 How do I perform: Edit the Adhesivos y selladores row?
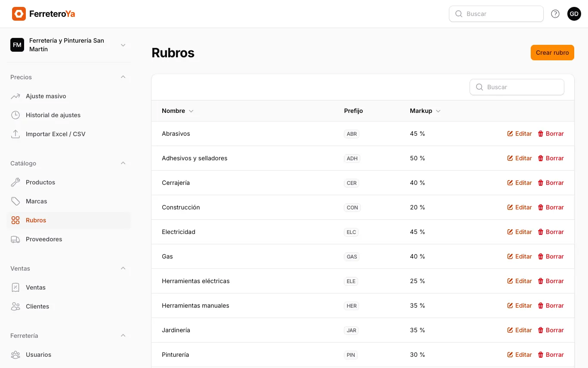pos(520,158)
